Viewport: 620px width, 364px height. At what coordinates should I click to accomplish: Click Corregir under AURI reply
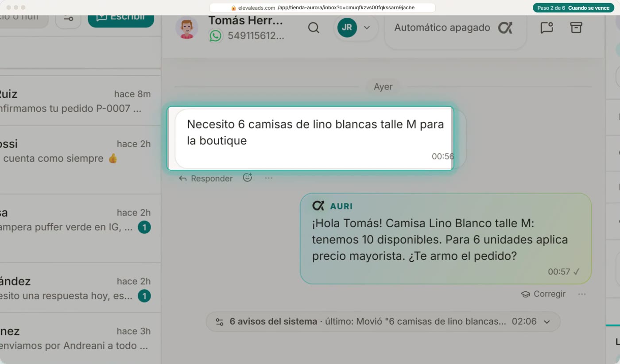coord(543,294)
